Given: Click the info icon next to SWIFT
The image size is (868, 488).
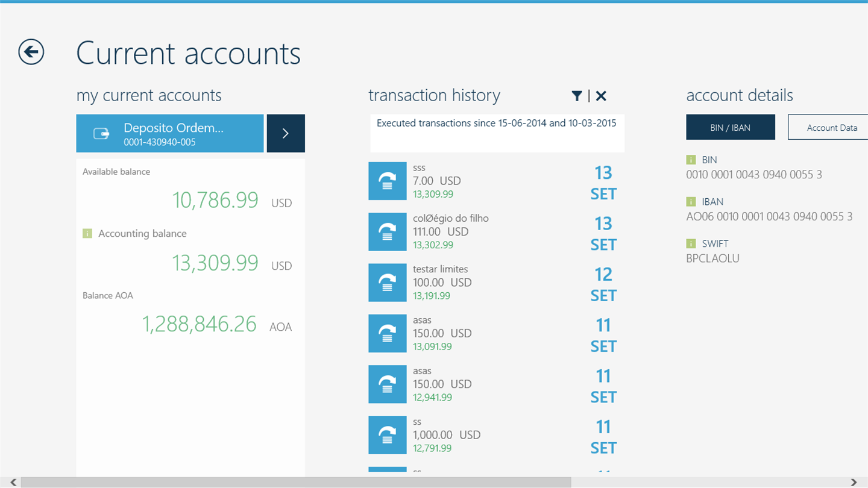Looking at the screenshot, I should pyautogui.click(x=691, y=243).
